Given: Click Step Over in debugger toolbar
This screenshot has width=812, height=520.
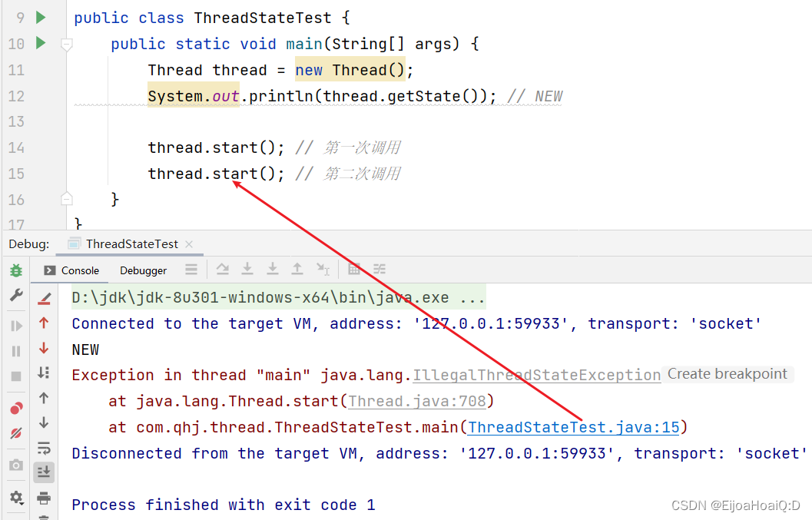Looking at the screenshot, I should (x=223, y=269).
